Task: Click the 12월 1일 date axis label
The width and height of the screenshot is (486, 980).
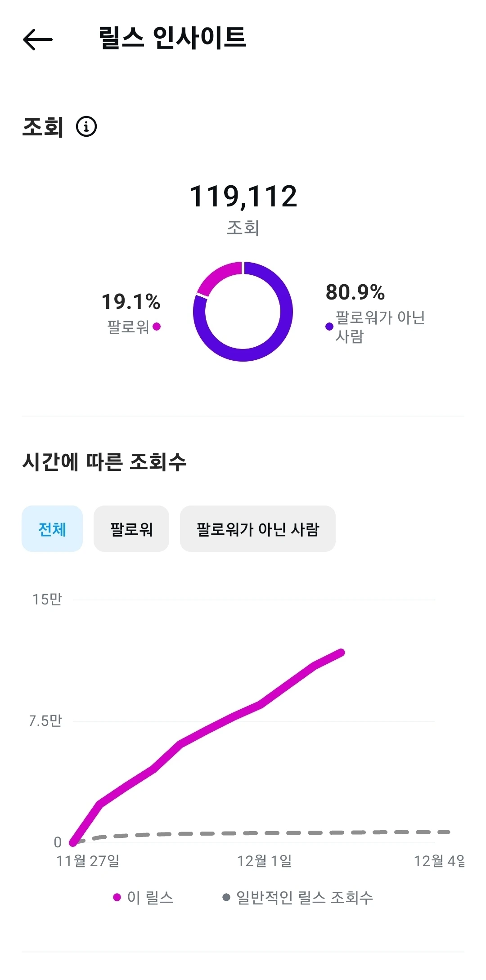Action: [x=265, y=861]
